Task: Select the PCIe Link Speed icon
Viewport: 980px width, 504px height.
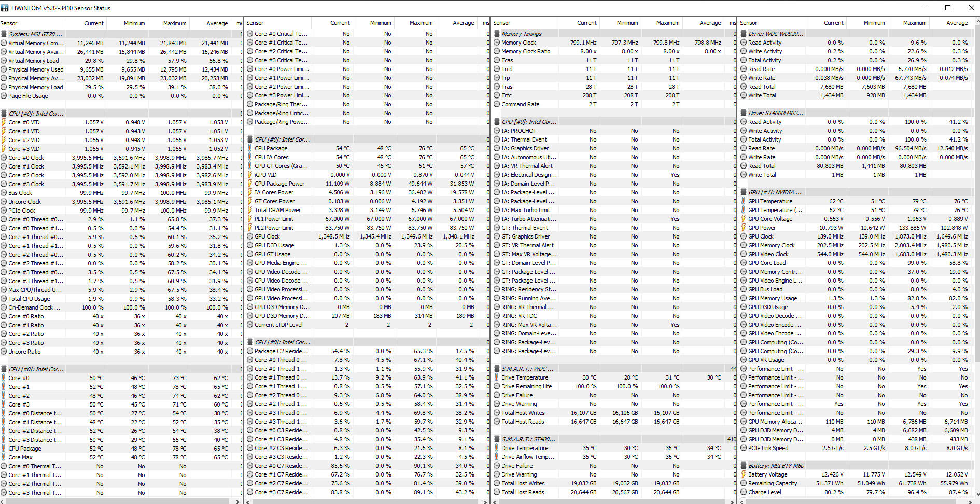Action: (744, 448)
